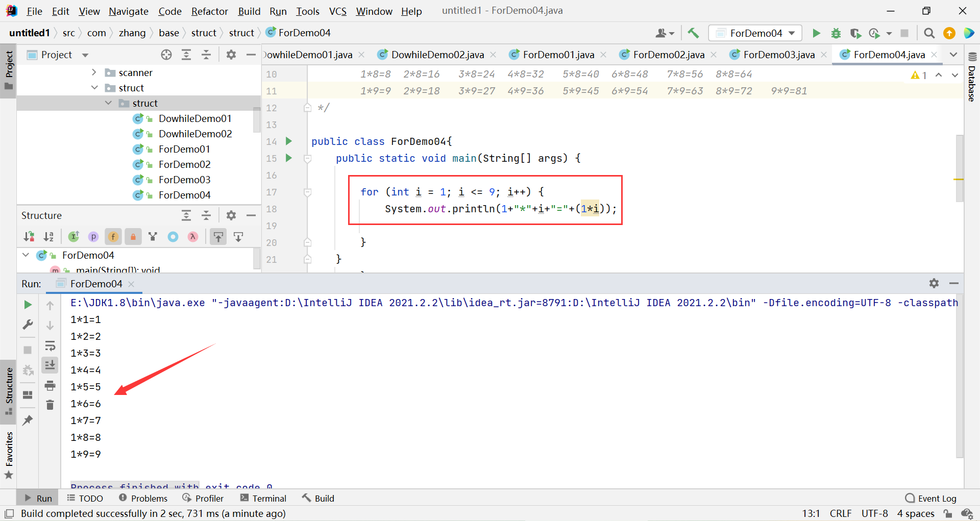The image size is (980, 521).
Task: Open the Profiler tool window
Action: coord(203,498)
